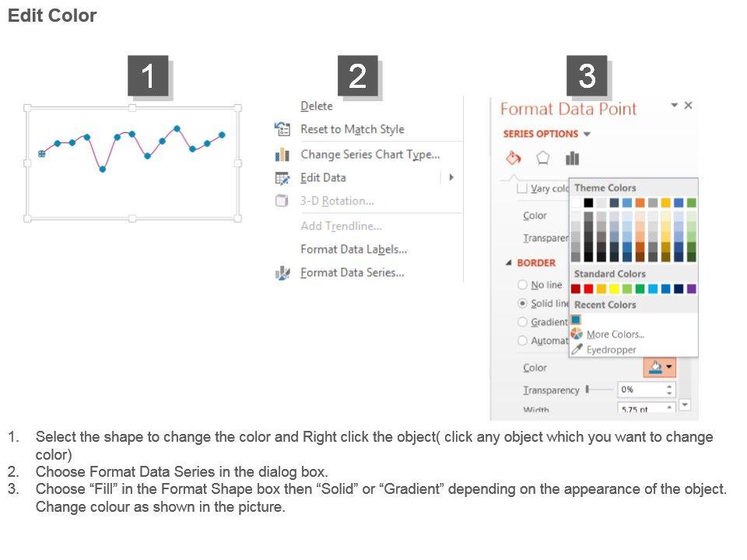747x560 pixels.
Task: Open the Fill & Line tab icon
Action: [x=514, y=159]
